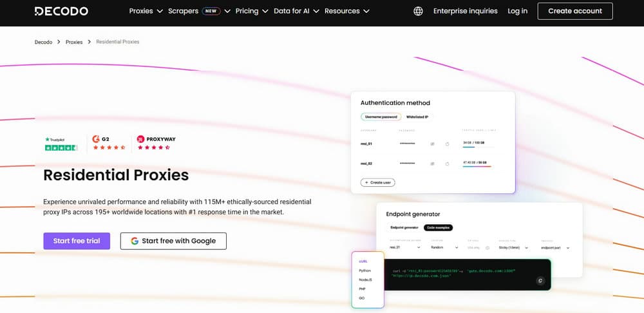Select GO code language

[361, 298]
